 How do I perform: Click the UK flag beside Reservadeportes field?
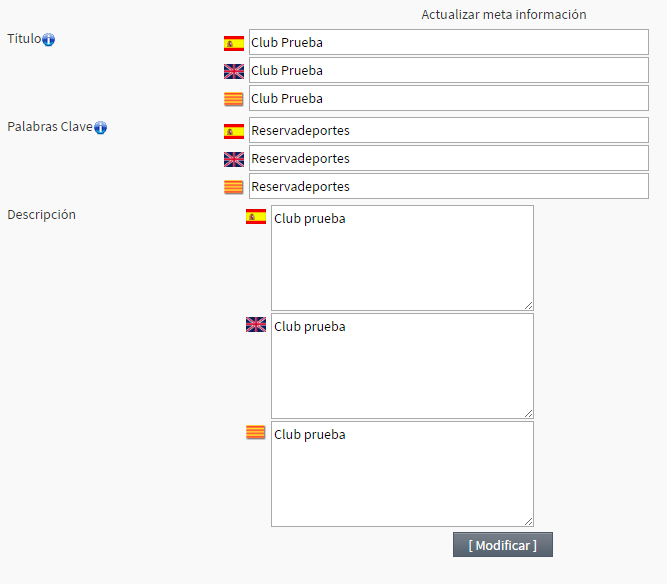click(x=234, y=160)
